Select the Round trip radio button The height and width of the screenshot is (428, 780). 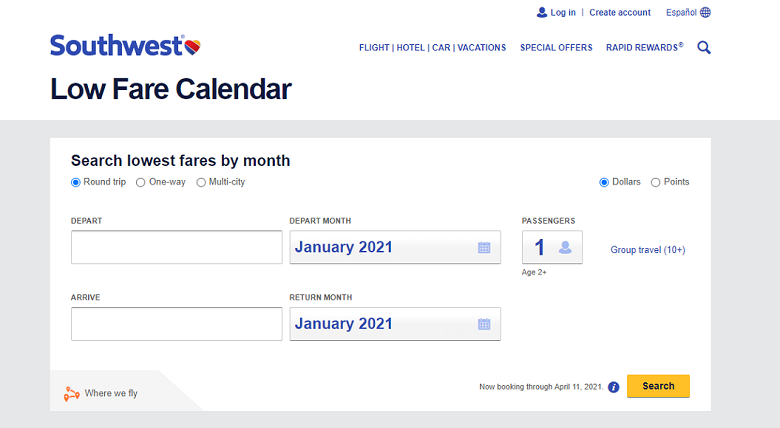(x=76, y=183)
